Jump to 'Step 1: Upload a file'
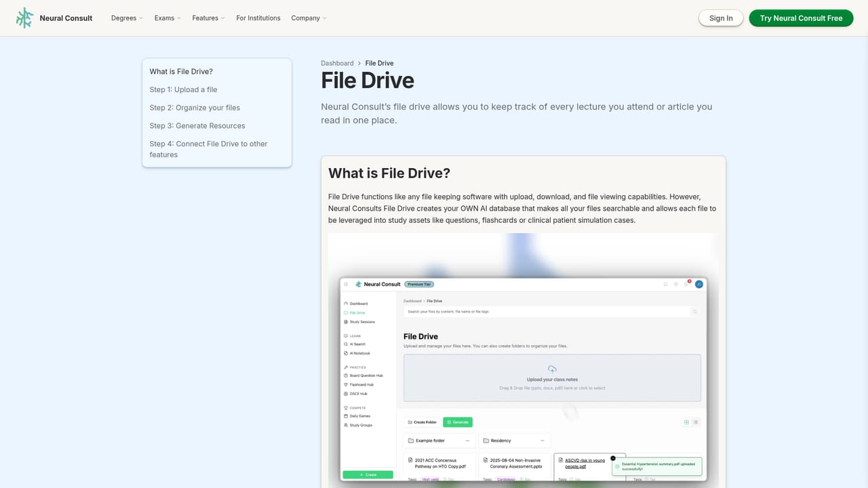This screenshot has width=868, height=488. point(184,89)
